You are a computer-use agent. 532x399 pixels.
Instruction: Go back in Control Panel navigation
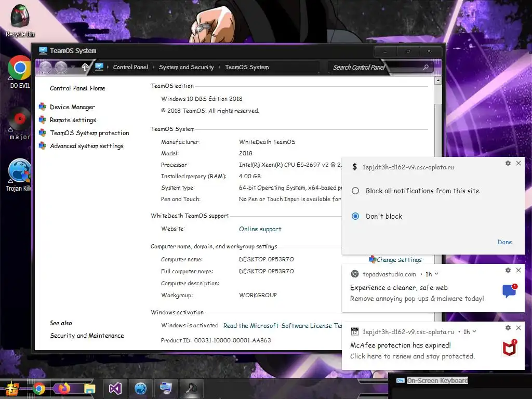pos(46,67)
